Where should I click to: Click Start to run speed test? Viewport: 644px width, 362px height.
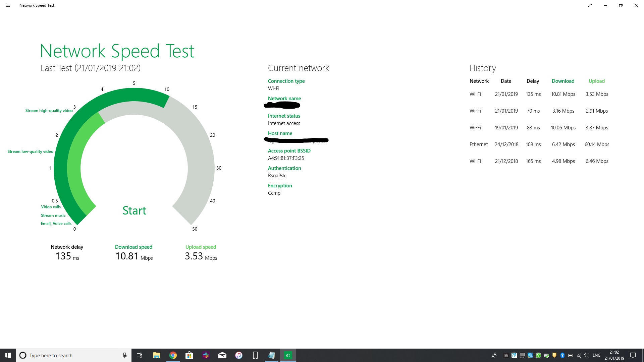[134, 210]
